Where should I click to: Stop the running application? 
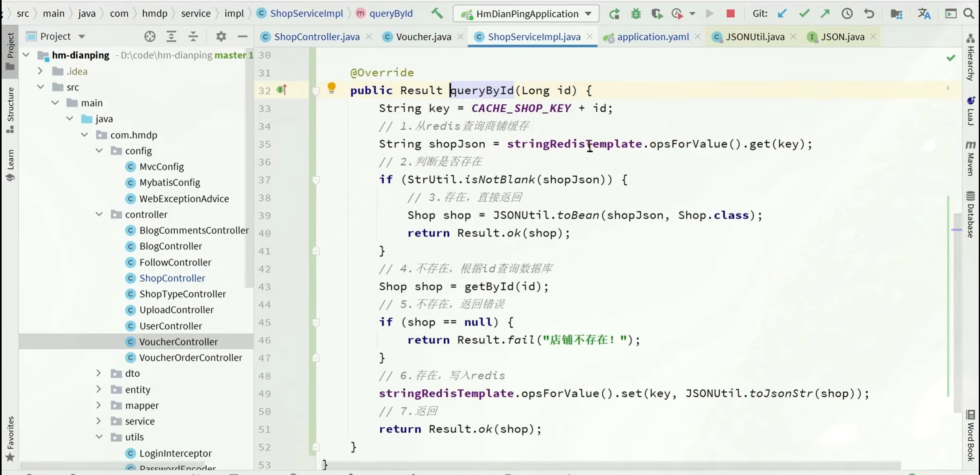[x=730, y=14]
